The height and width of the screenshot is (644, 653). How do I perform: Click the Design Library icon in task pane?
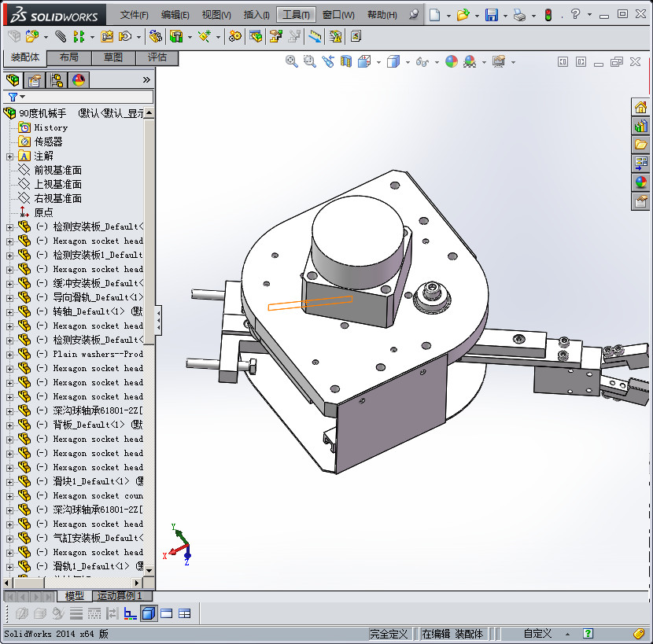point(640,126)
